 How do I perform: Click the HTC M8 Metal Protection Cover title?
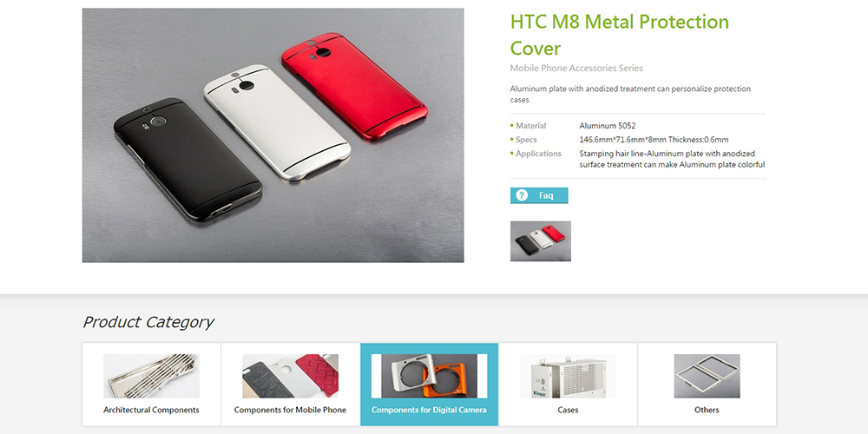click(x=620, y=35)
